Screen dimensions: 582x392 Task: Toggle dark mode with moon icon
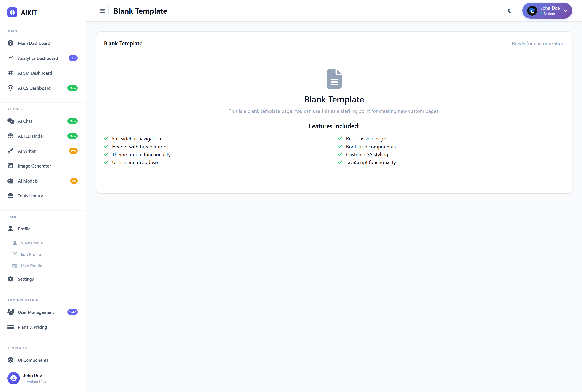pos(510,11)
